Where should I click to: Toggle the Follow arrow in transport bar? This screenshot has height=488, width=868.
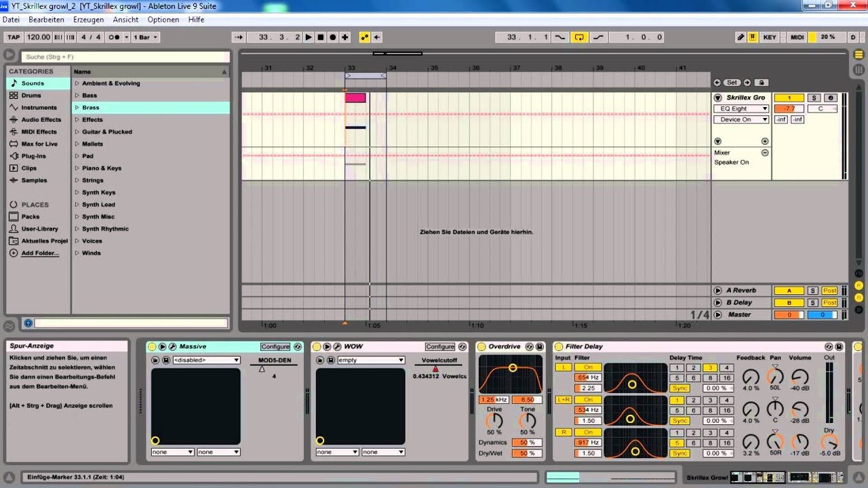pos(238,37)
